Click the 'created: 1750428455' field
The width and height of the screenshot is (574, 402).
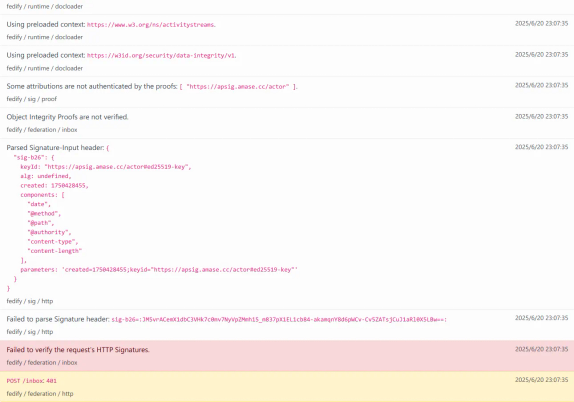[54, 186]
